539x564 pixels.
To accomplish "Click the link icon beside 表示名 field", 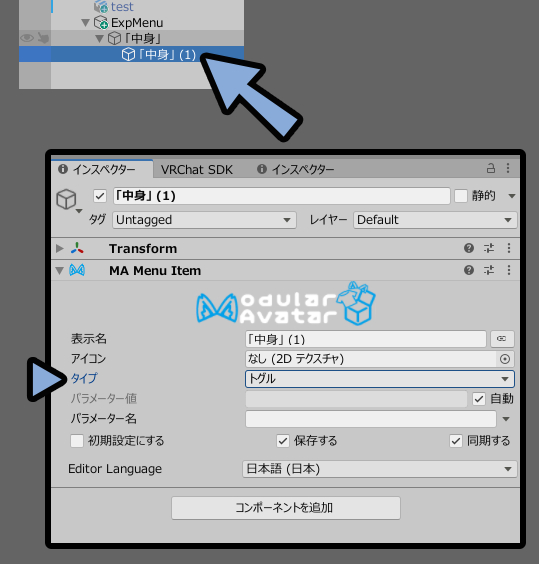I will (502, 338).
